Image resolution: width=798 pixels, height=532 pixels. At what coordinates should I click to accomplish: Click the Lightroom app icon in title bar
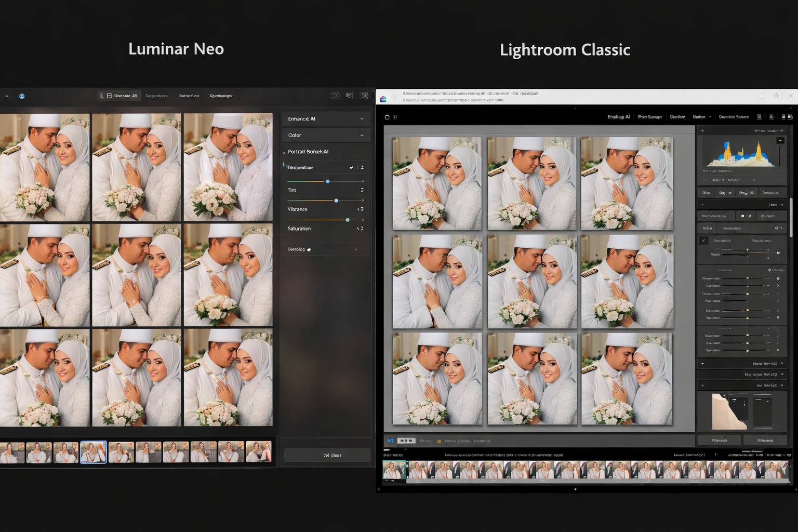tap(383, 98)
